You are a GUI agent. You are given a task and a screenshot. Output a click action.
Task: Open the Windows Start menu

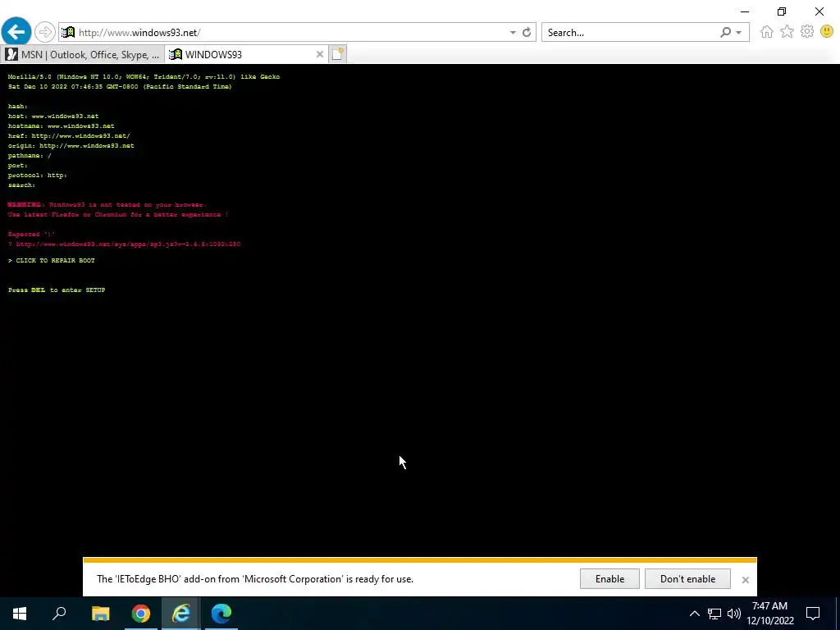(20, 614)
